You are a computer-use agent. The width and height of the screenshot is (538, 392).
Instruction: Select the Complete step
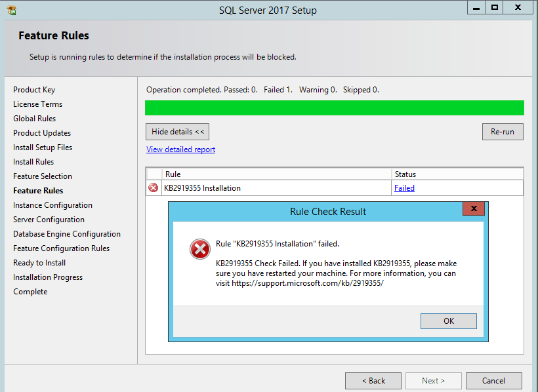tap(30, 292)
